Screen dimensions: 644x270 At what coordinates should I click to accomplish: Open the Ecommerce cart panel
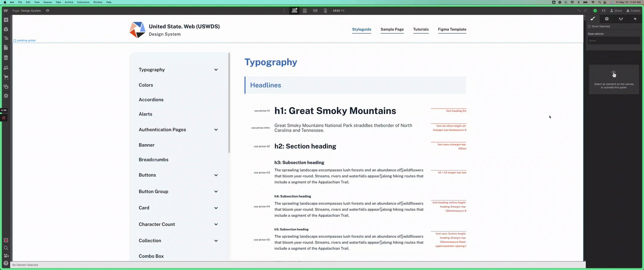tap(6, 77)
